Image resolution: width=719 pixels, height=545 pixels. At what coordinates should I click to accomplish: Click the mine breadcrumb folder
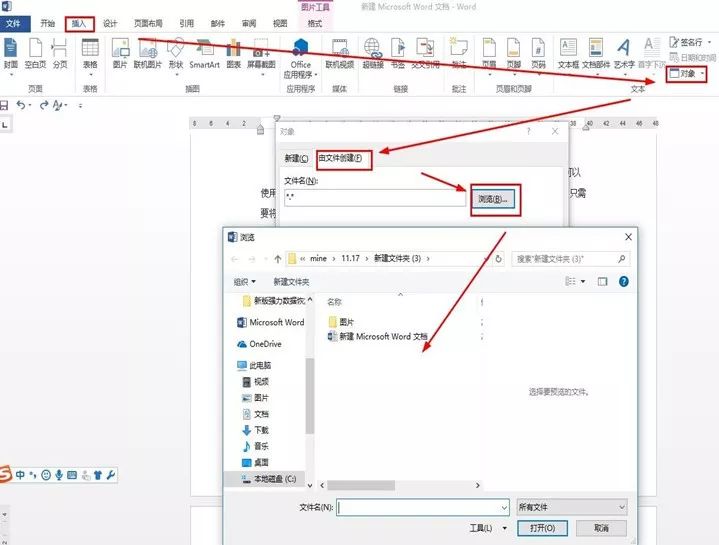(318, 259)
